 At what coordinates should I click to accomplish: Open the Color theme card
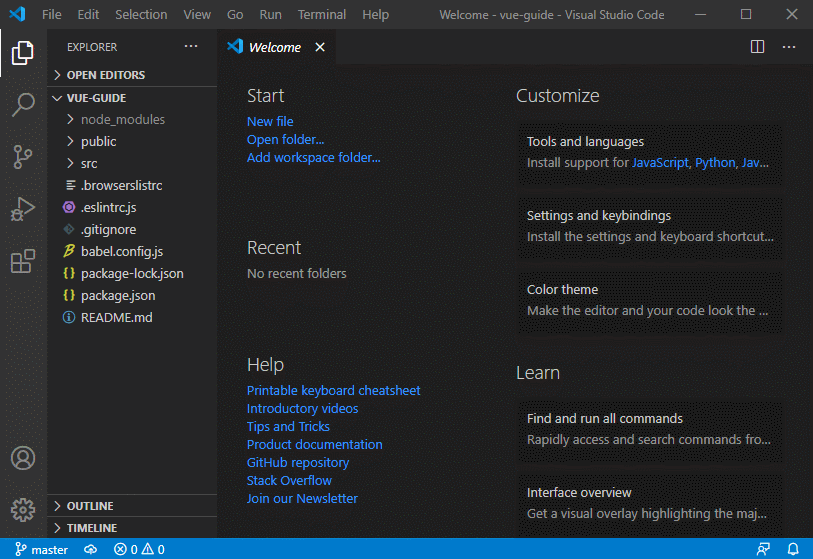click(x=650, y=300)
